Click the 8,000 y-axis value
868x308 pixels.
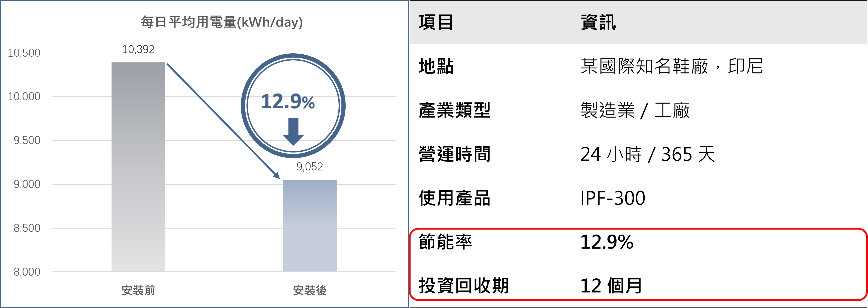pyautogui.click(x=27, y=272)
